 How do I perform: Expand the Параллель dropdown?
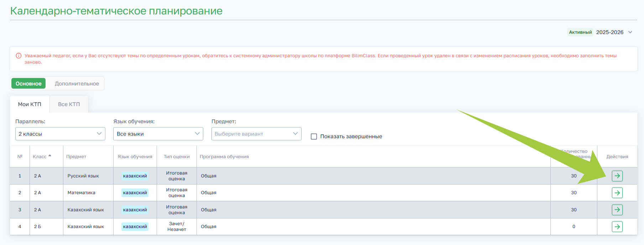[60, 134]
